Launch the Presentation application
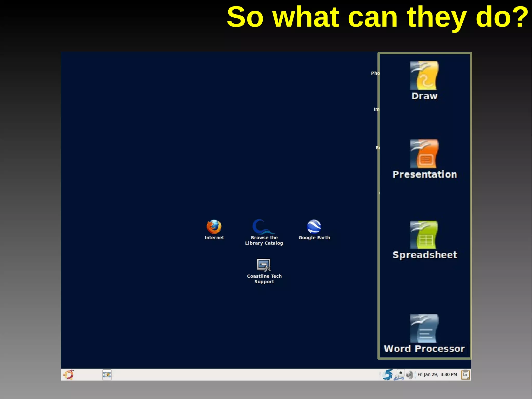Screen dimensions: 532x399 (x=424, y=154)
